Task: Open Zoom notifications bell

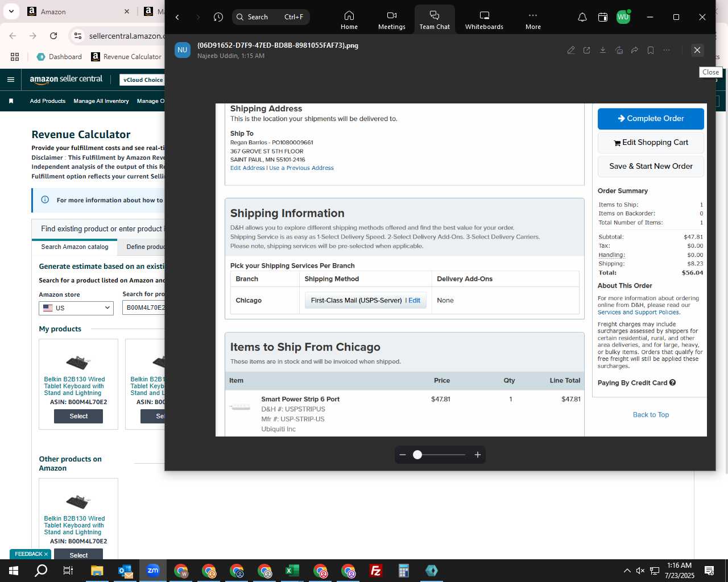Action: tap(582, 17)
